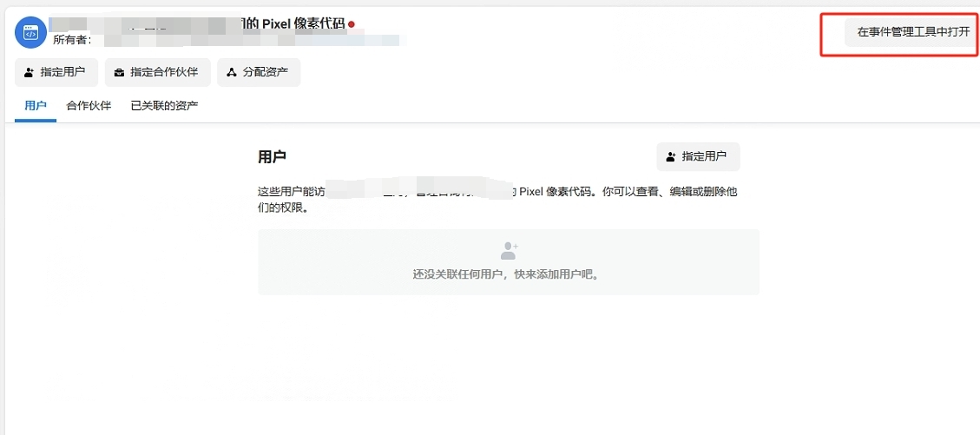The height and width of the screenshot is (435, 980).
Task: Click the 分配资产 button
Action: pyautogui.click(x=259, y=73)
